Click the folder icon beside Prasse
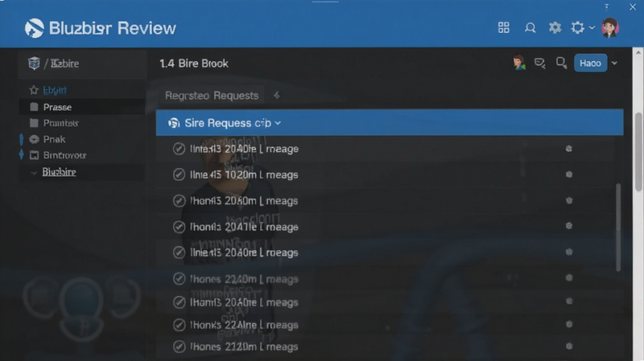The image size is (644, 361). (34, 107)
